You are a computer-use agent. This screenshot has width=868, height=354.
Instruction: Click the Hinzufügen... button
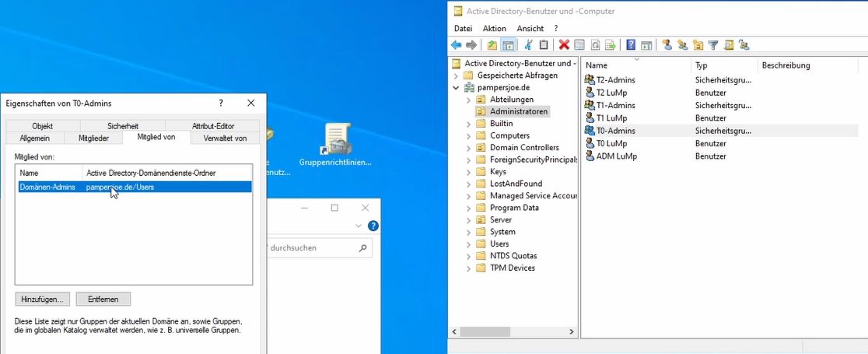[42, 300]
